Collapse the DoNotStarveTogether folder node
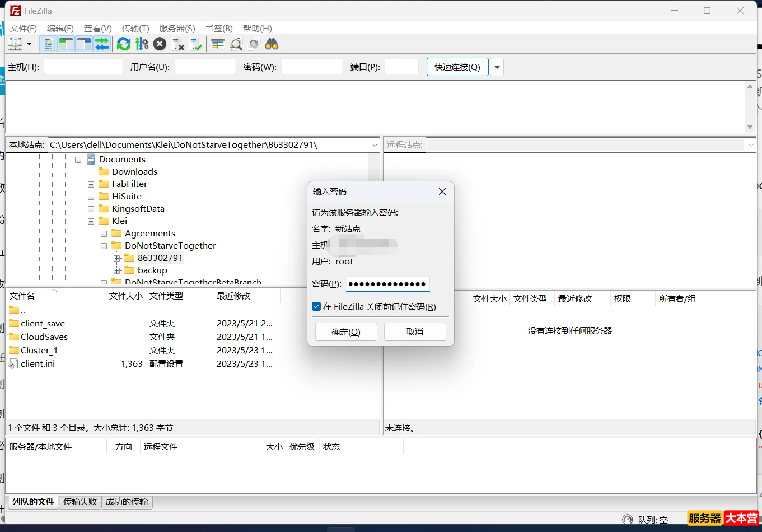This screenshot has height=532, width=762. (x=104, y=246)
